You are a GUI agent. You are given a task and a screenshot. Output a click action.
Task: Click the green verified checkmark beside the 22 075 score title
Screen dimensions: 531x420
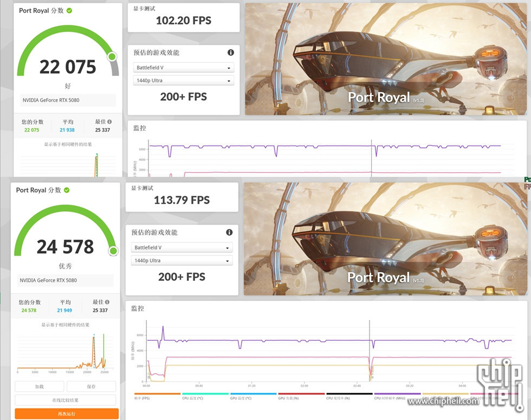pos(69,10)
